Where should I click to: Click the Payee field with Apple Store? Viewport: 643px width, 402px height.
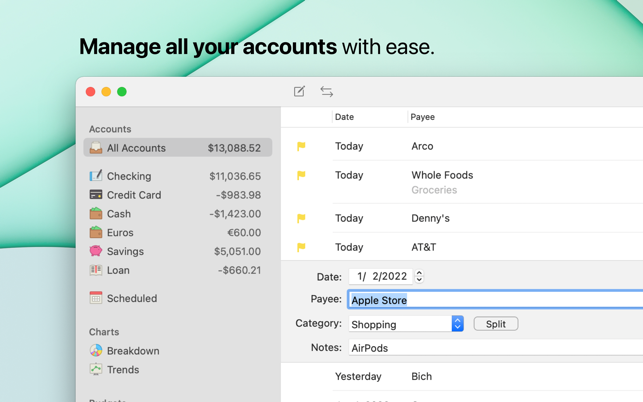pyautogui.click(x=495, y=300)
